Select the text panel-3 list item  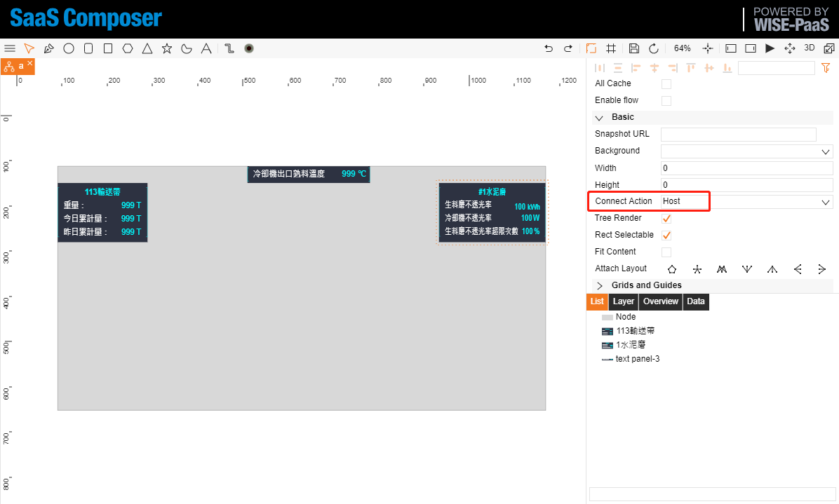pos(637,359)
